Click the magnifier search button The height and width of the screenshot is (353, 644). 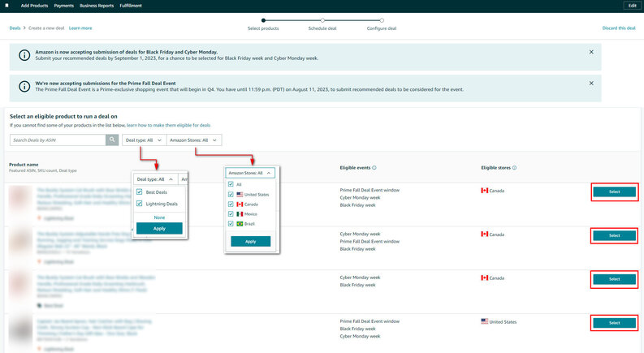tap(112, 140)
